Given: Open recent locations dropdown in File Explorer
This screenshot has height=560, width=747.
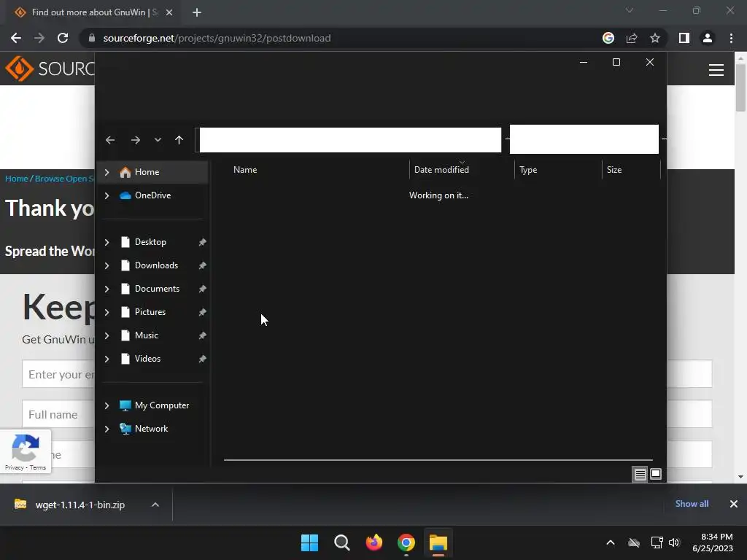Looking at the screenshot, I should click(158, 140).
